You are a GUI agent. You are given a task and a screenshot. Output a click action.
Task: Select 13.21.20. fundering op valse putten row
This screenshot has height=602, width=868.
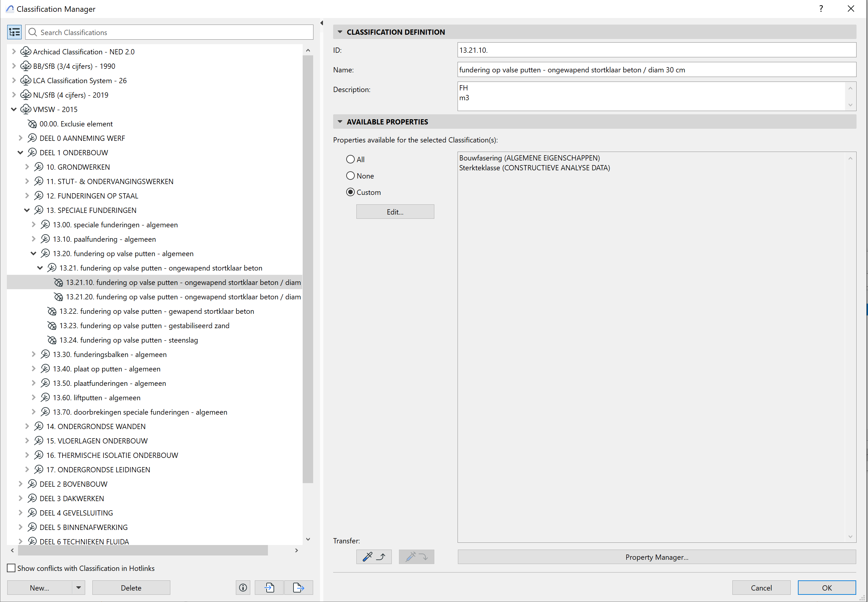click(x=155, y=297)
